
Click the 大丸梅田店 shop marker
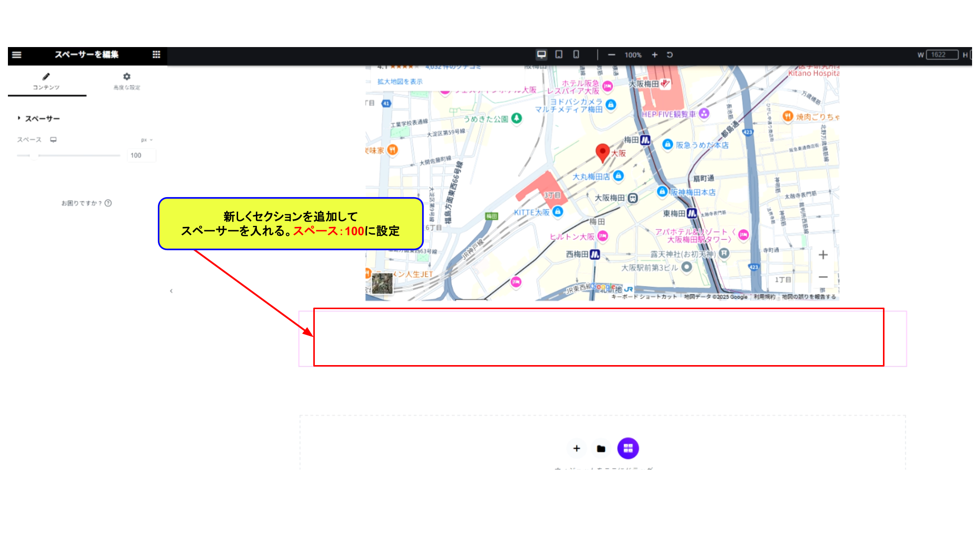(x=618, y=175)
